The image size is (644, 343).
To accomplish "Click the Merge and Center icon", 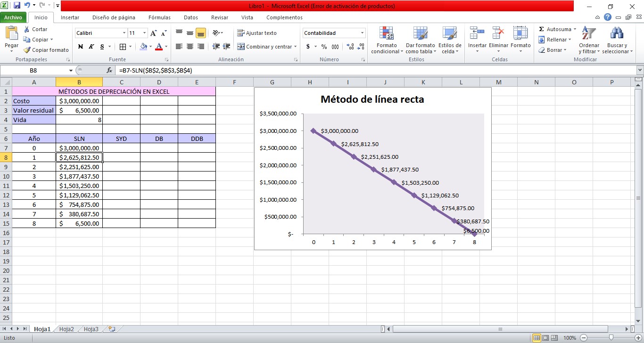I will pyautogui.click(x=241, y=47).
